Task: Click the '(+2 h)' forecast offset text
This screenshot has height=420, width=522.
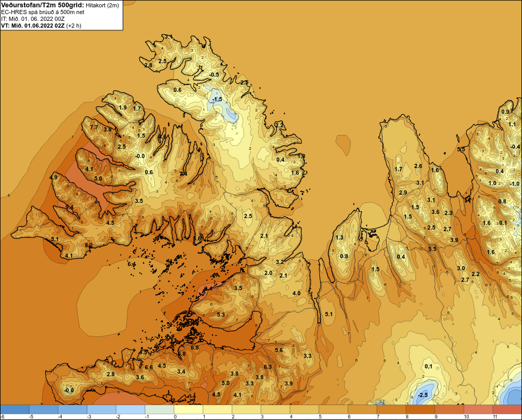Action: 74,26
